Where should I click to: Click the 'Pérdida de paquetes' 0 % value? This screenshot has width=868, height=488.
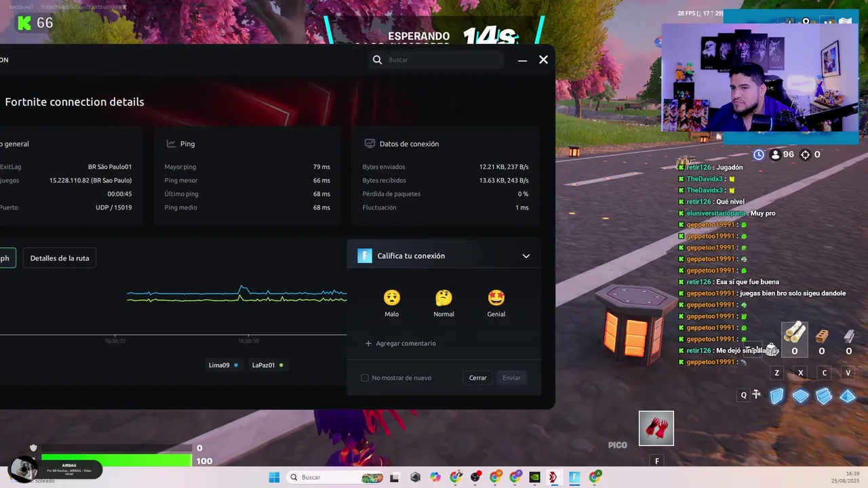pyautogui.click(x=523, y=194)
